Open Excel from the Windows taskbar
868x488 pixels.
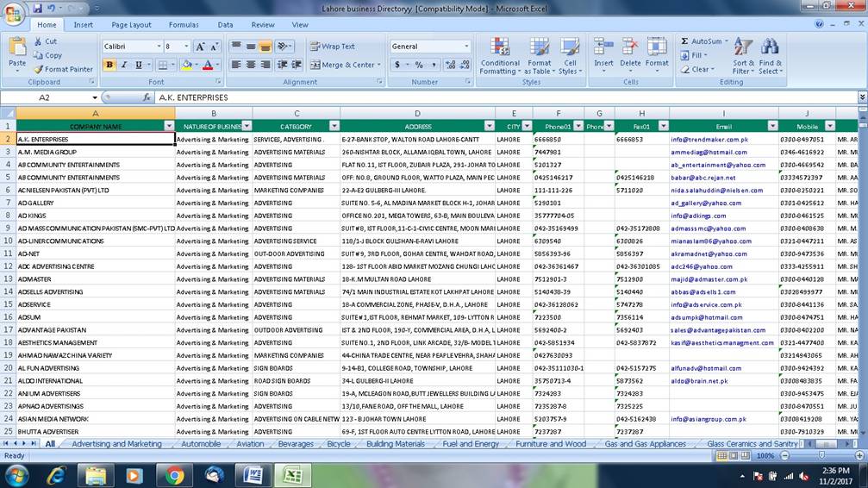291,475
